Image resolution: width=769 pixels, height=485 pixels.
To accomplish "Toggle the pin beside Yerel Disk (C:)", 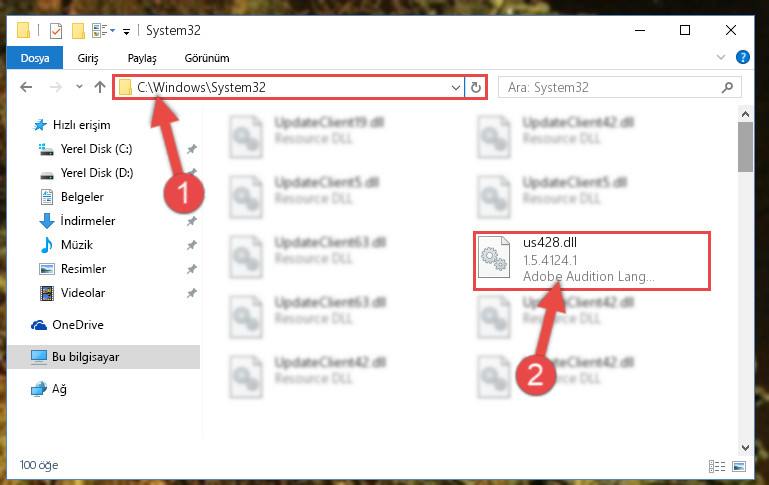I will [191, 149].
